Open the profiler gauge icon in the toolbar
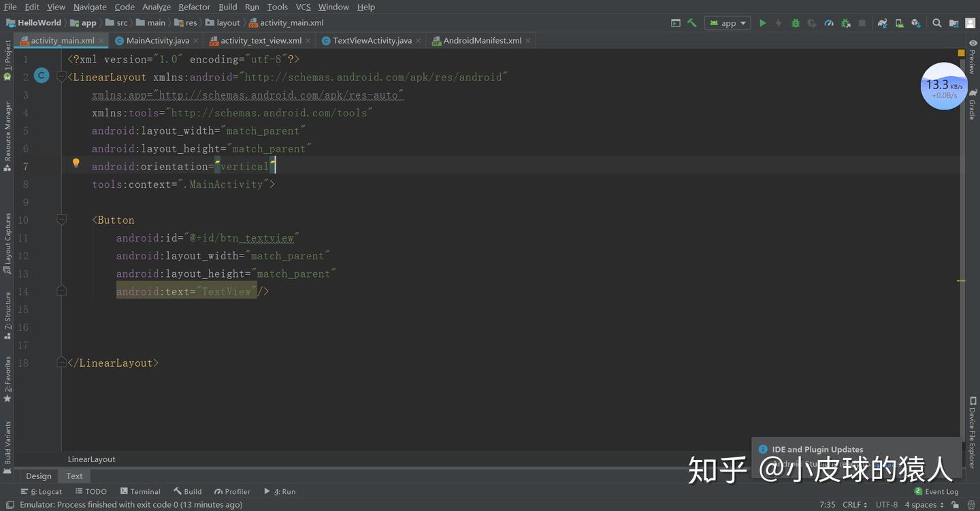Viewport: 980px width, 511px height. 829,23
